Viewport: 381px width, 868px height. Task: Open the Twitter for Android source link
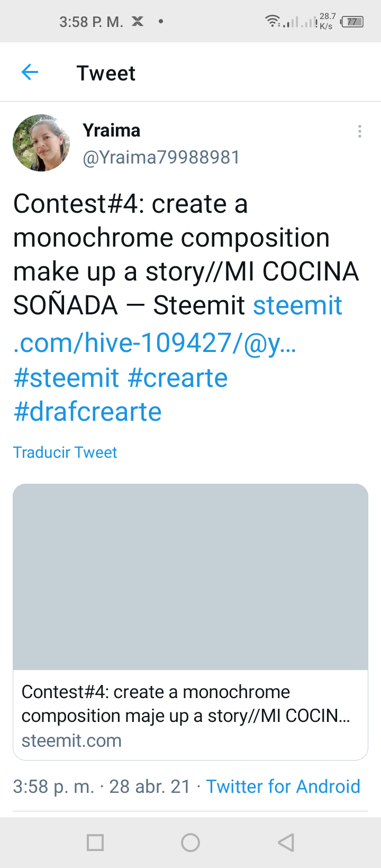(283, 786)
